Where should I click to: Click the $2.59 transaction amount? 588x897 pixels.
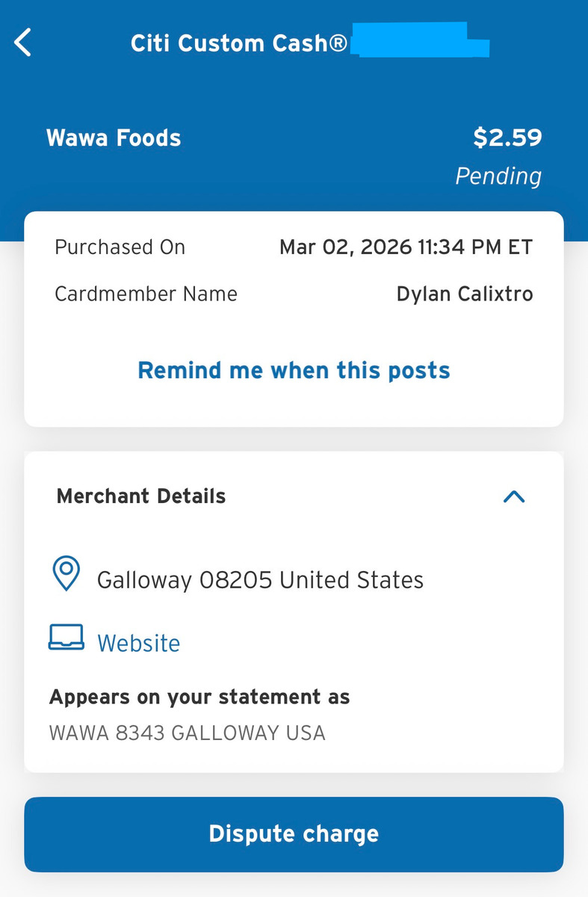coord(507,138)
